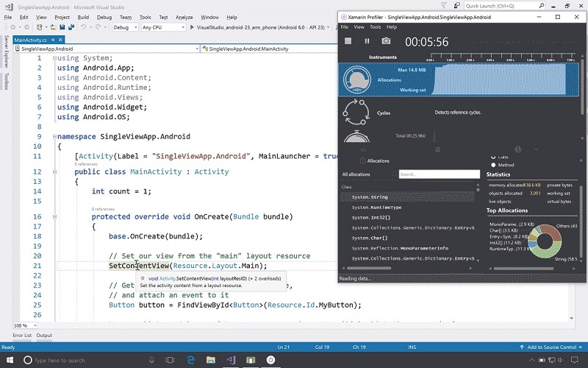588x368 pixels.
Task: Click the Save All toolbar icon
Action: click(x=71, y=27)
